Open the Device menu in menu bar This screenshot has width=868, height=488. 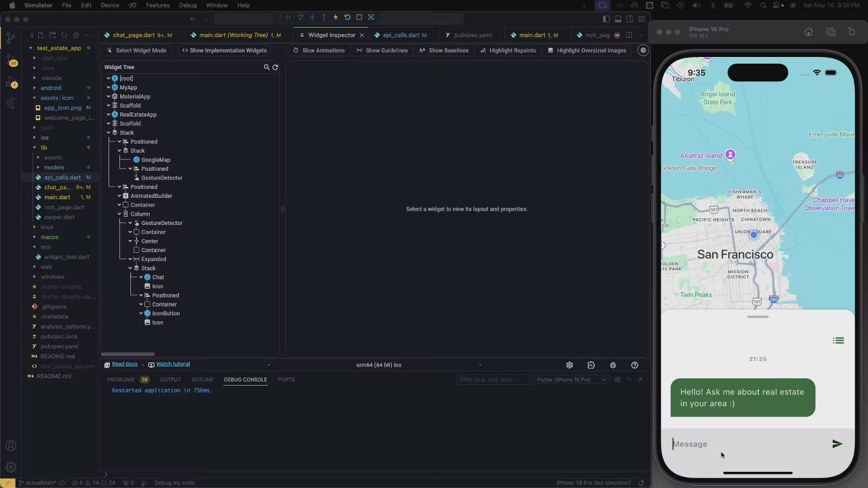pos(110,5)
